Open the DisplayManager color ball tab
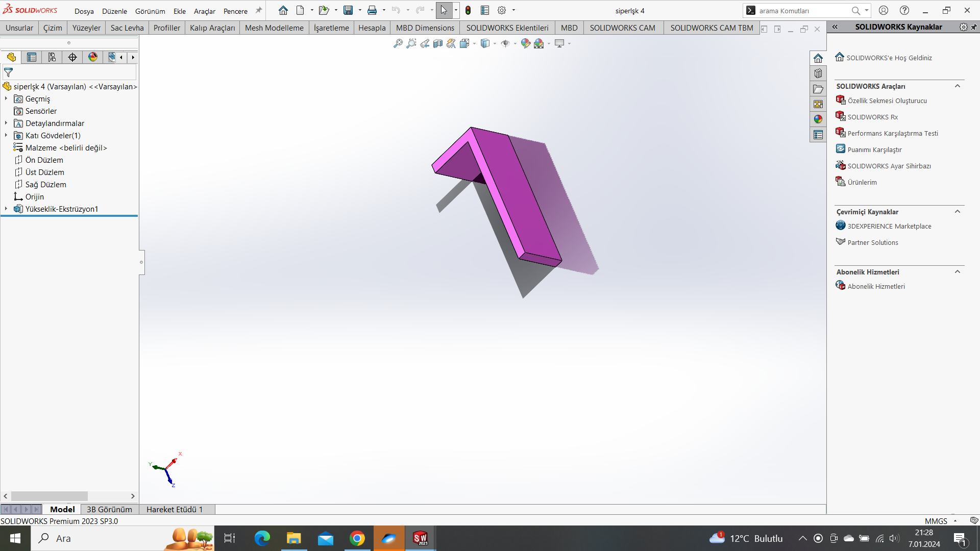The height and width of the screenshot is (551, 980). tap(92, 57)
